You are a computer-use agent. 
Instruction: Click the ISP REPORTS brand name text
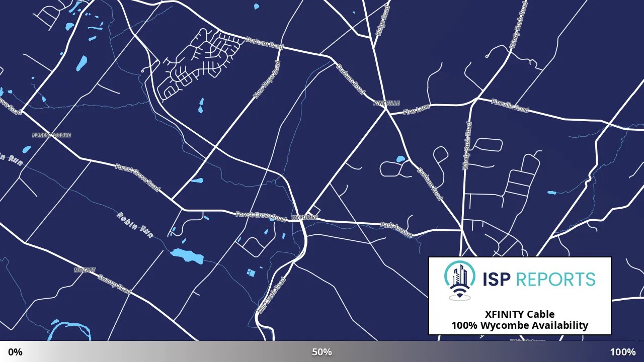tap(539, 279)
